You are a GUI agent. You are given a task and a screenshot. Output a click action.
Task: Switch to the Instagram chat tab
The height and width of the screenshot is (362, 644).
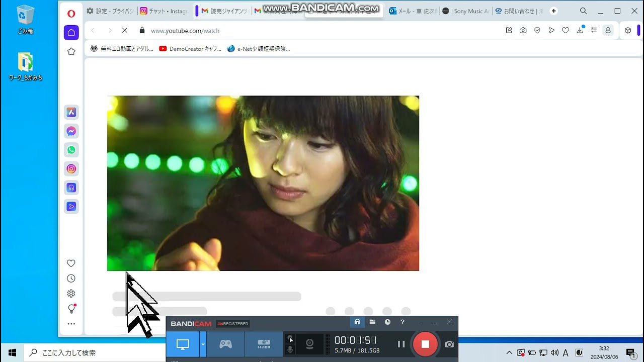click(164, 11)
